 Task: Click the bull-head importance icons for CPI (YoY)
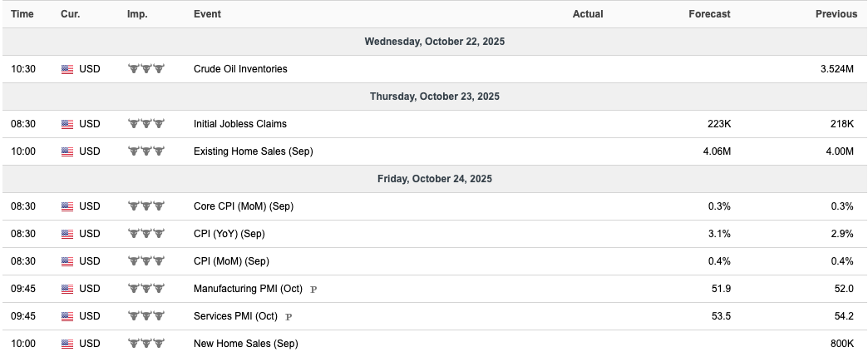[146, 233]
